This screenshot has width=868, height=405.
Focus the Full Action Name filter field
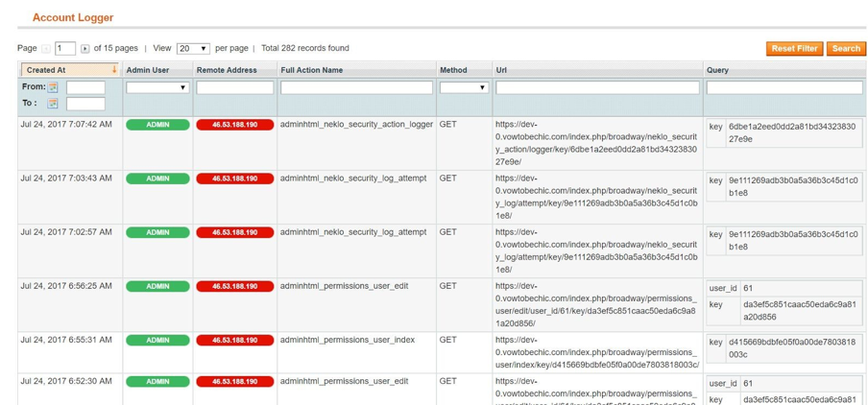tap(356, 87)
